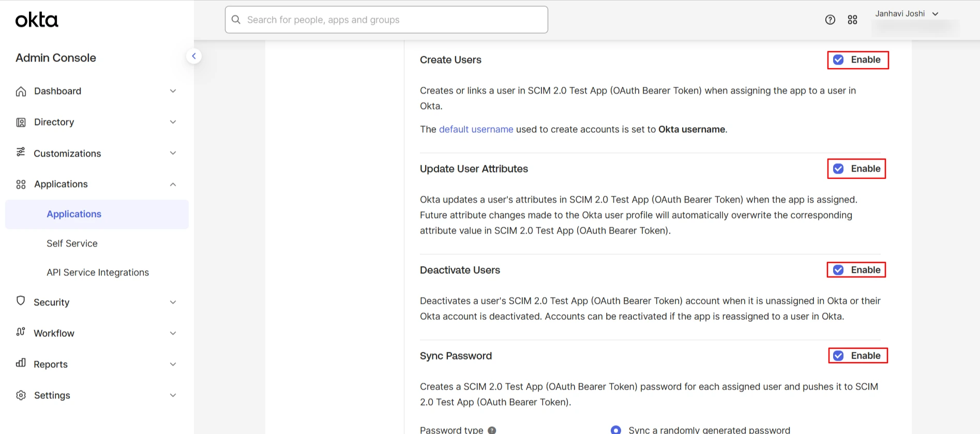Click the Admin Console heading
Image resolution: width=980 pixels, height=434 pixels.
point(56,58)
